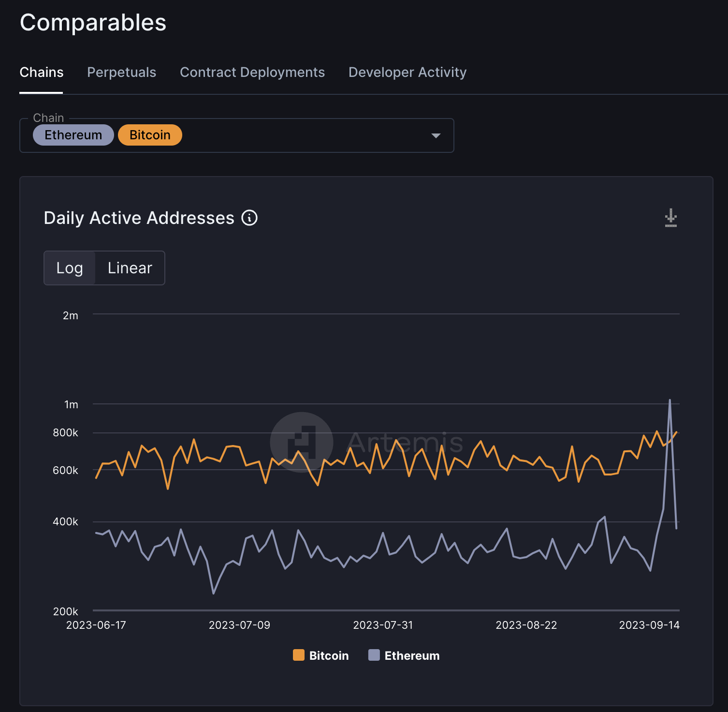The height and width of the screenshot is (712, 728).
Task: Toggle the Ethereum series via its legend label
Action: (x=412, y=655)
